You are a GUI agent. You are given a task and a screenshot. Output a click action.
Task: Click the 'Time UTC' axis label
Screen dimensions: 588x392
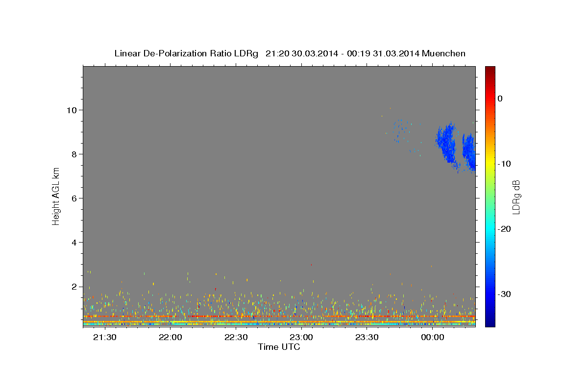(x=279, y=347)
